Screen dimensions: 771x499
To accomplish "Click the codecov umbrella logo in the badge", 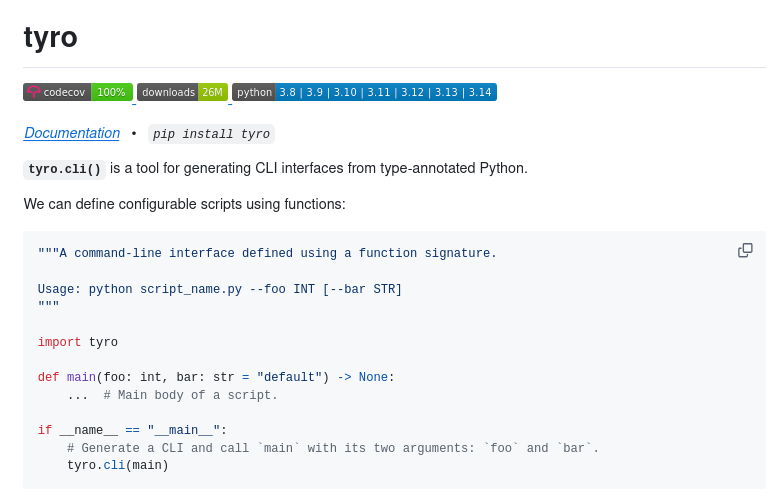I will [33, 92].
